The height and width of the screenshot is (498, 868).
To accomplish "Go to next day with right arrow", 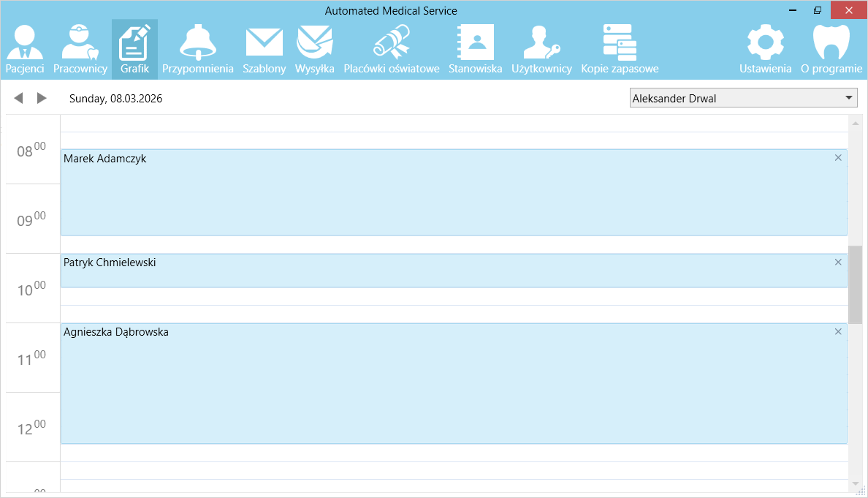I will 42,98.
